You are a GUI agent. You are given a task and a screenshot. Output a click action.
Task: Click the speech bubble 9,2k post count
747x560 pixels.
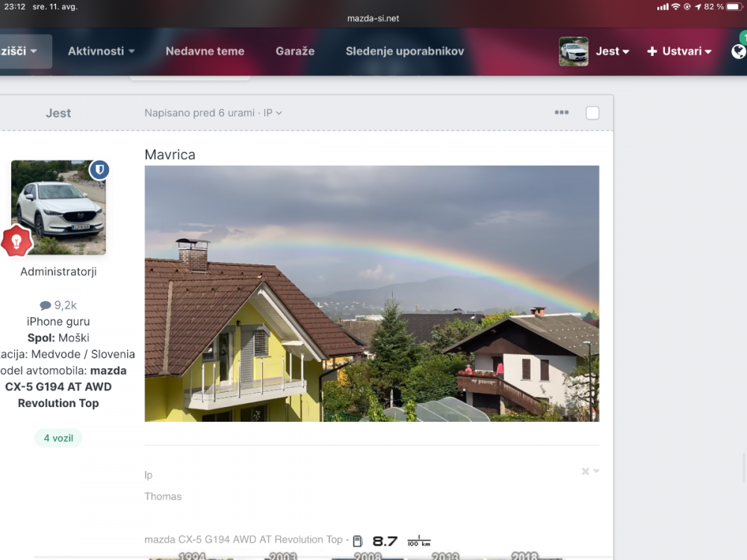(58, 305)
